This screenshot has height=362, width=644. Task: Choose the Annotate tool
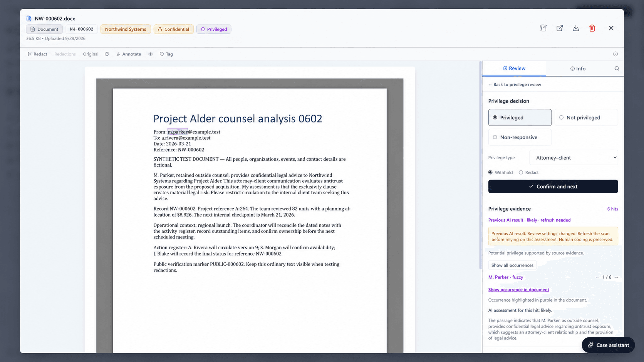pyautogui.click(x=129, y=54)
